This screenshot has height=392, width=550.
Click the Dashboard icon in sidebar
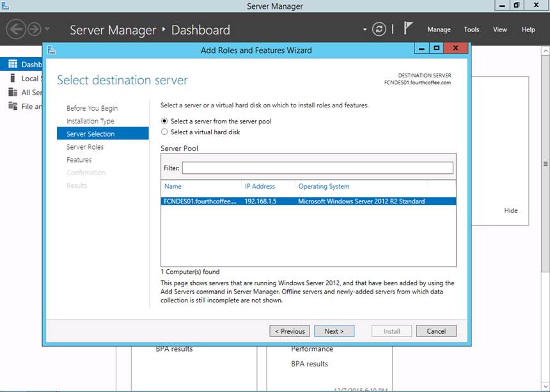coord(13,65)
